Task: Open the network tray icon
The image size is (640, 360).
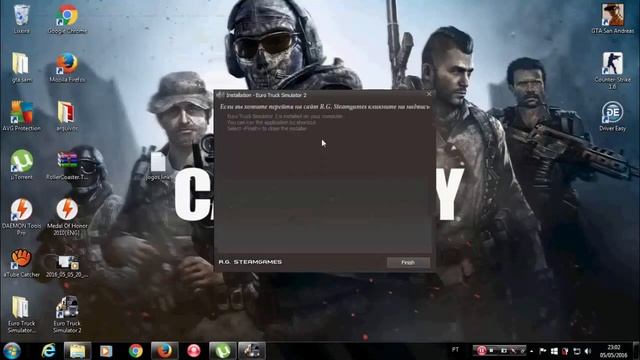Action: 577,351
